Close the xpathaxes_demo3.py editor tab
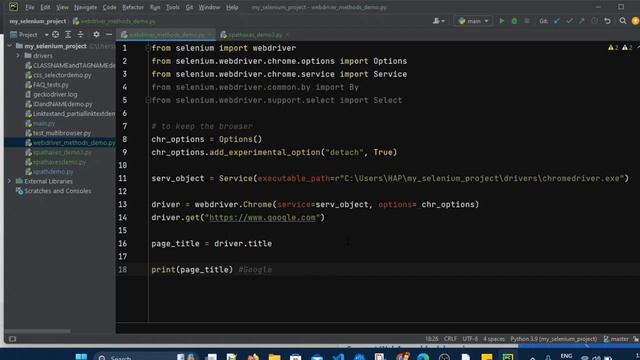The width and height of the screenshot is (640, 360). (287, 35)
